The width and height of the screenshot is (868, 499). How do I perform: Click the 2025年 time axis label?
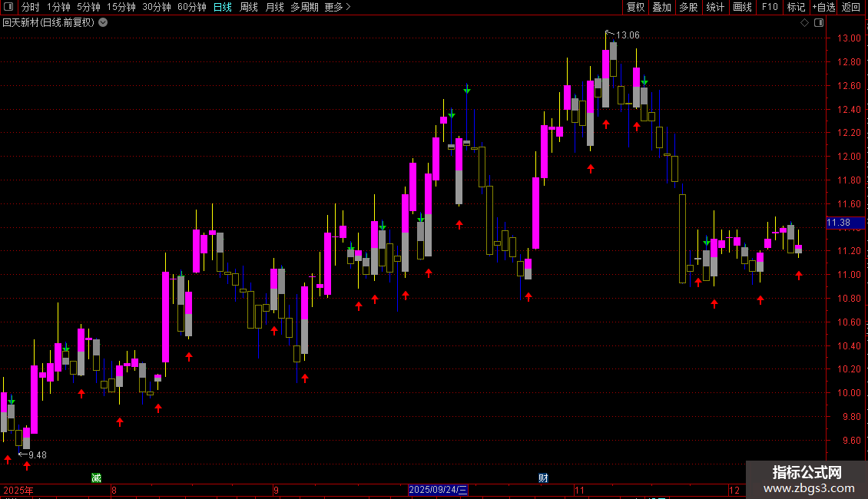pos(18,490)
